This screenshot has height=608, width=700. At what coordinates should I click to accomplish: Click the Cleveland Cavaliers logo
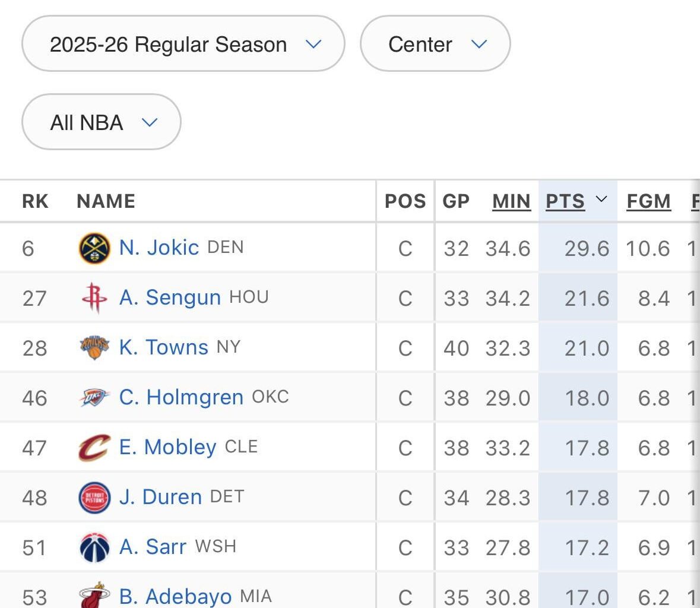point(94,448)
